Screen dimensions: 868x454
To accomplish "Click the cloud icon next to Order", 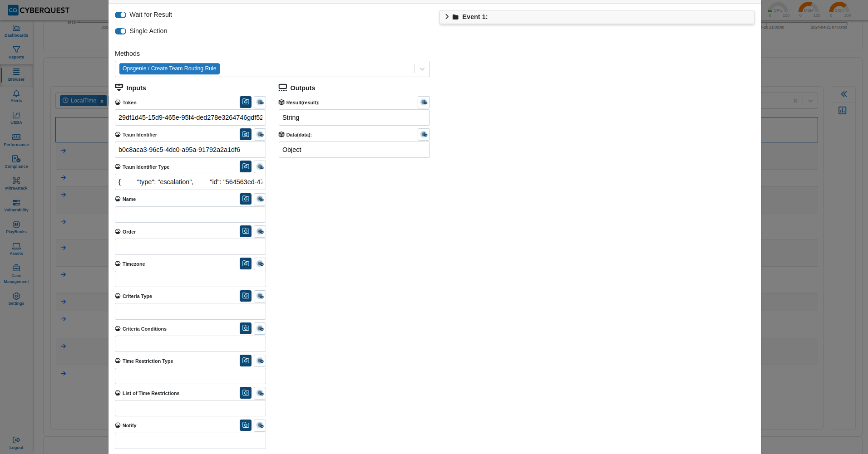I will pos(260,231).
